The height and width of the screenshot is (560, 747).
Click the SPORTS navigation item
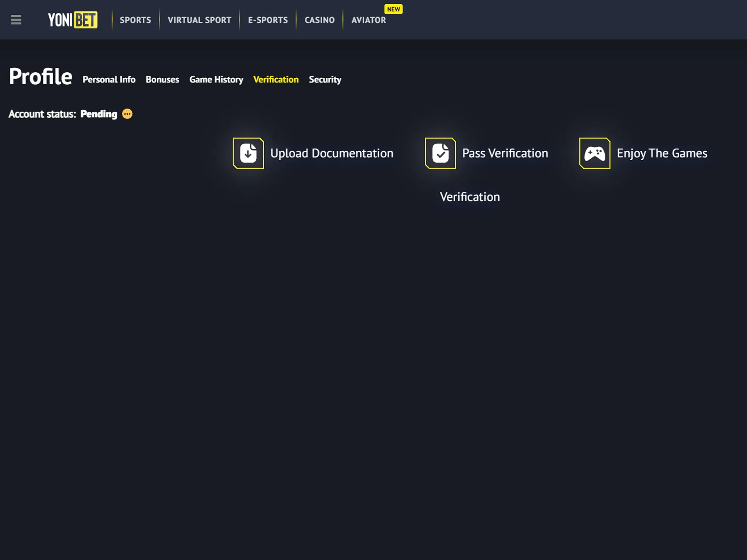[135, 20]
